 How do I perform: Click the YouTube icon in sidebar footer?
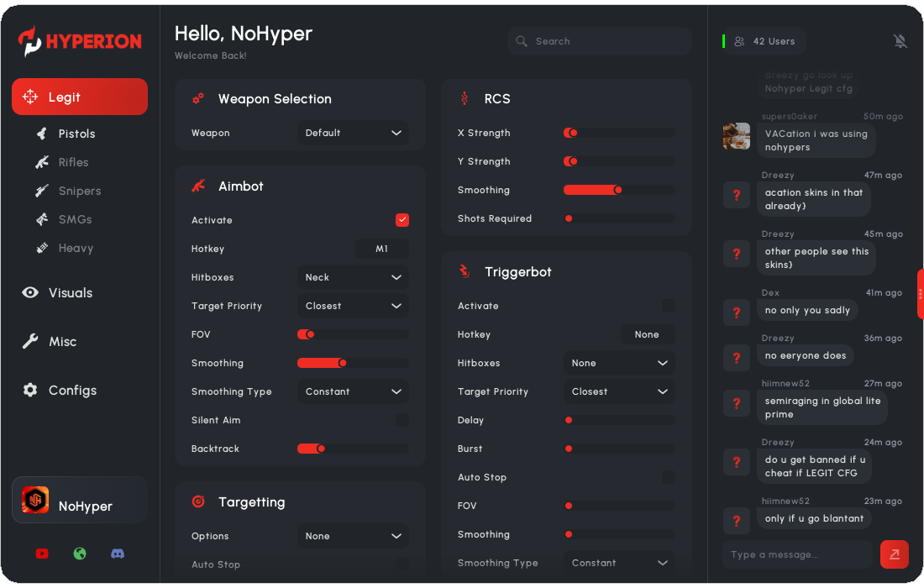point(42,554)
